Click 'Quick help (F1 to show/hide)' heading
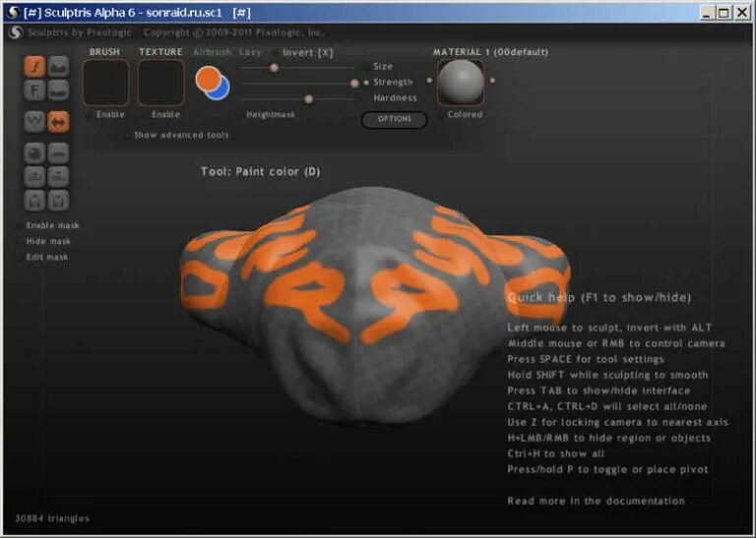The width and height of the screenshot is (756, 538). [599, 298]
